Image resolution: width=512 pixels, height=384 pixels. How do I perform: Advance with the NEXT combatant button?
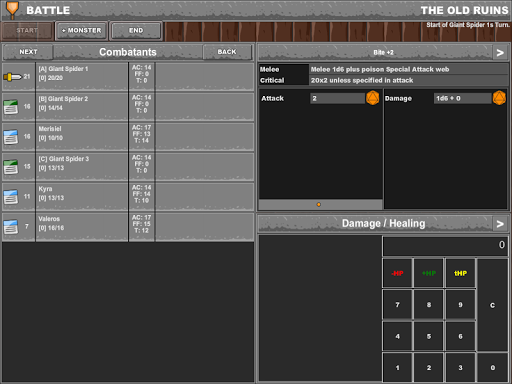click(28, 52)
